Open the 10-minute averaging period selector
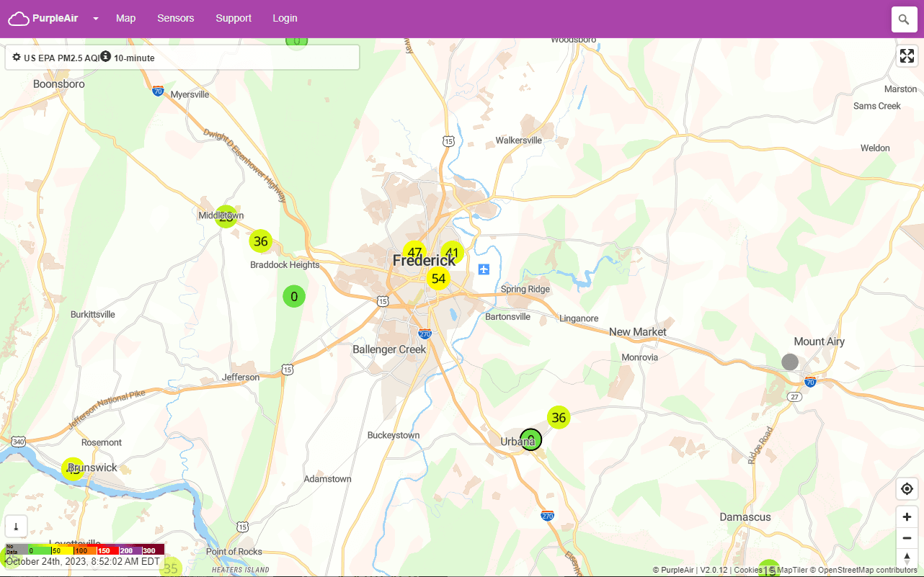 [x=136, y=58]
